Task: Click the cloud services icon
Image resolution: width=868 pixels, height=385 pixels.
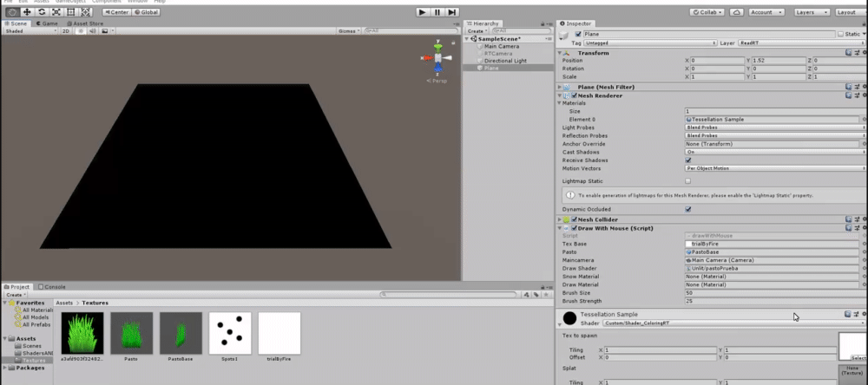Action: (736, 12)
